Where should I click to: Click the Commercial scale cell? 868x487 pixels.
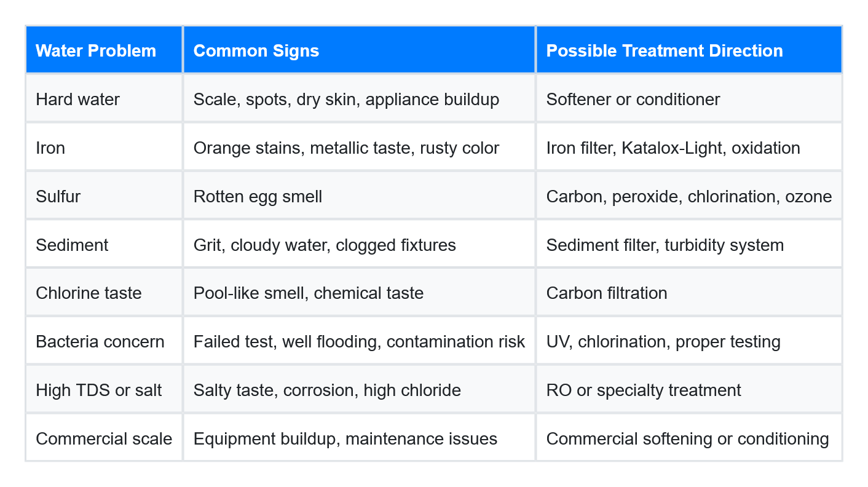click(104, 438)
